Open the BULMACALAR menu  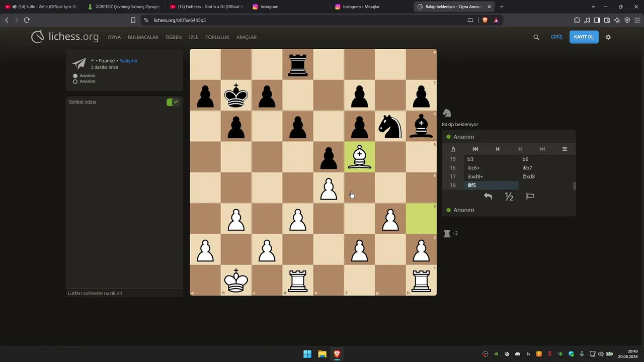(143, 37)
